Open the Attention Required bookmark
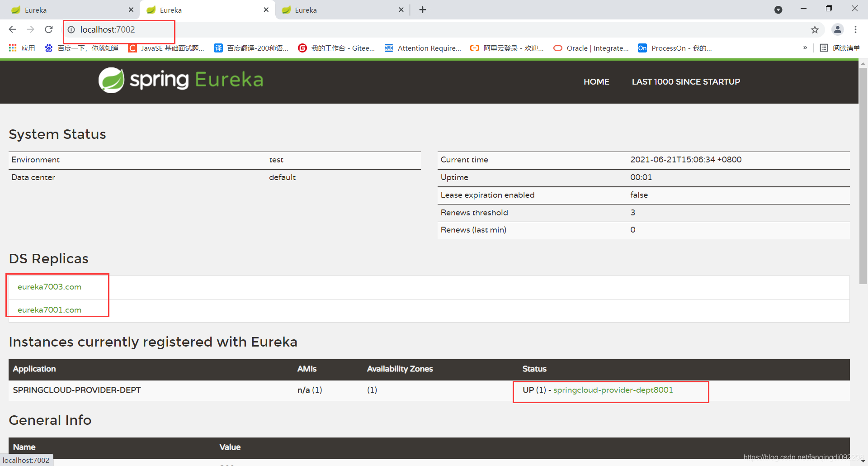868x466 pixels. coord(423,48)
